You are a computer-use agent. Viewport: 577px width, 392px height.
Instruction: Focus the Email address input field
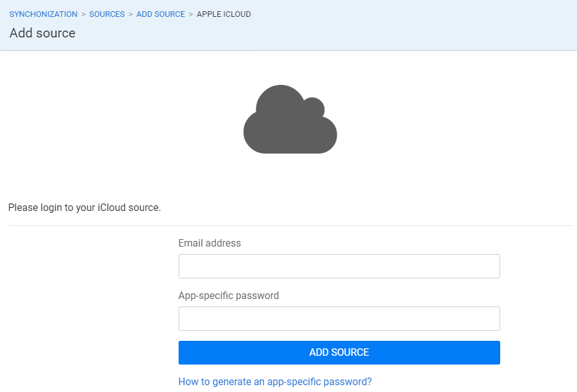pos(339,267)
